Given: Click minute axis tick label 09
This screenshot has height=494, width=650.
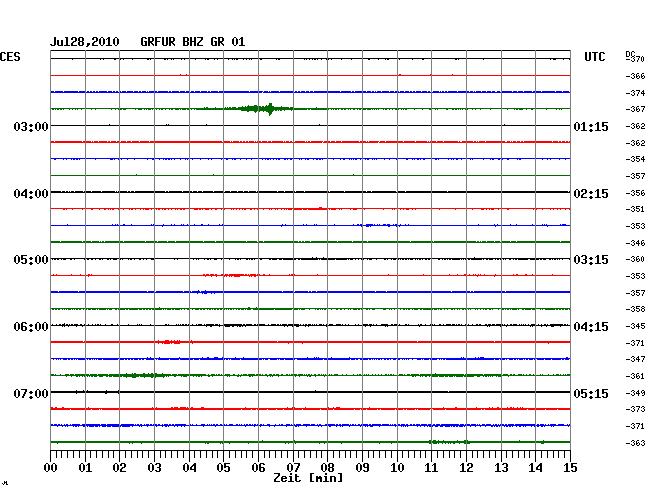Looking at the screenshot, I should pos(362,468).
